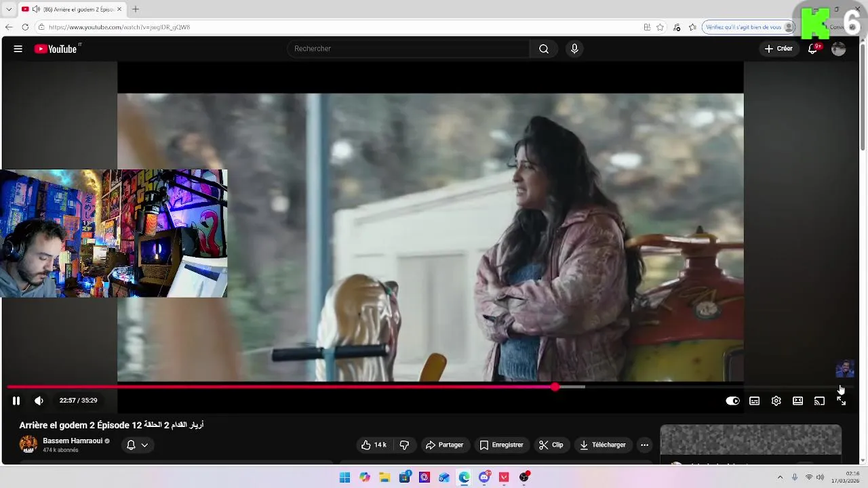Click the streamer webcam overlay

(x=113, y=234)
